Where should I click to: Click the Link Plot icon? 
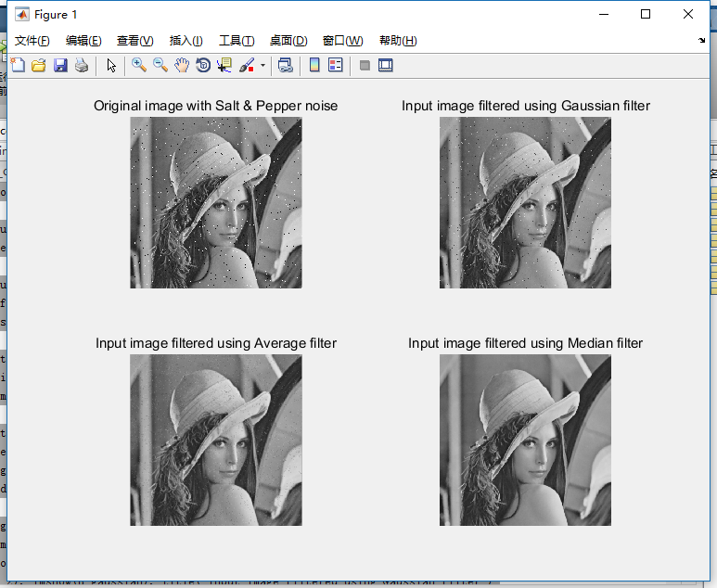pyautogui.click(x=286, y=65)
